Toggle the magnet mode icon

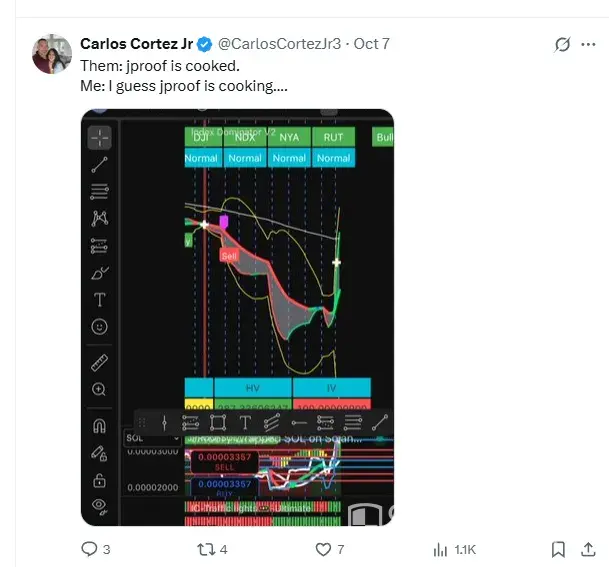click(x=100, y=427)
